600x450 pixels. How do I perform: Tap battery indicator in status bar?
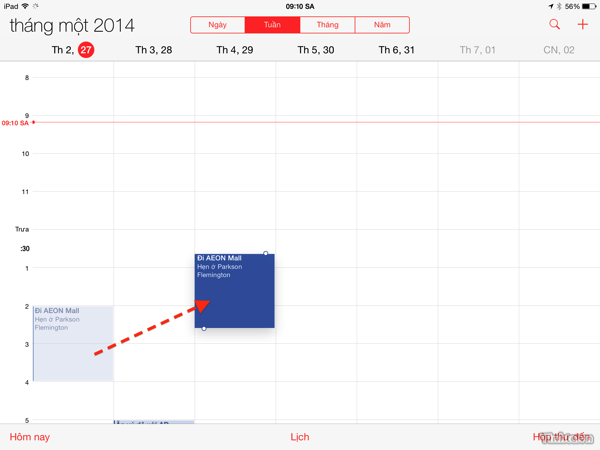point(589,6)
